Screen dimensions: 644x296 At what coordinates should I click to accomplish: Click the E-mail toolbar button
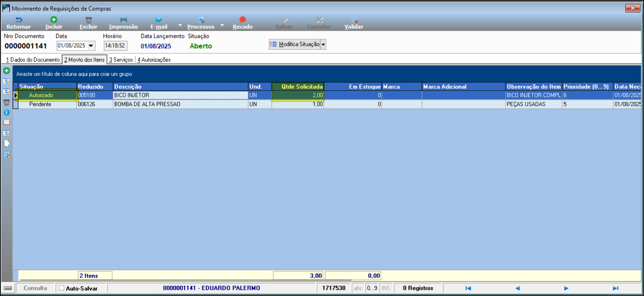click(159, 23)
